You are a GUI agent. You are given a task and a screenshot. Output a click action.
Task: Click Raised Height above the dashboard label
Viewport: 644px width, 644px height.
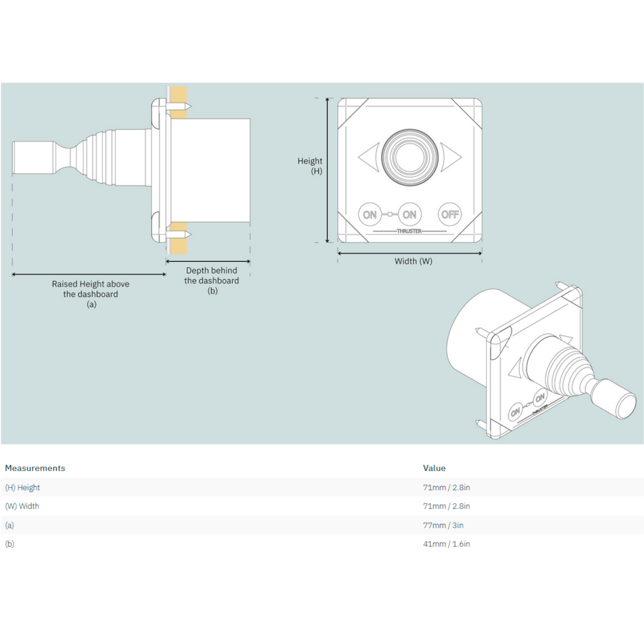pyautogui.click(x=91, y=293)
